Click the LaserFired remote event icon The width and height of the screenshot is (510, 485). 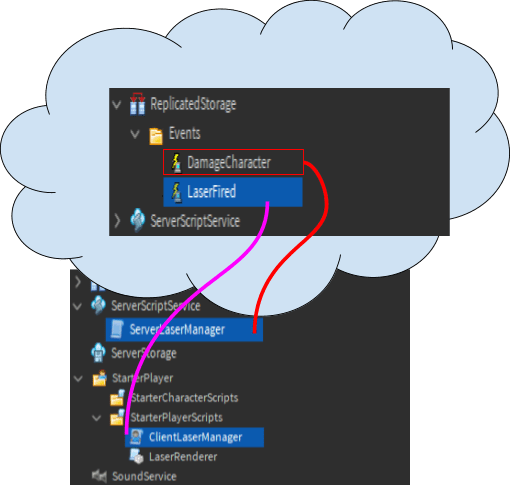176,192
